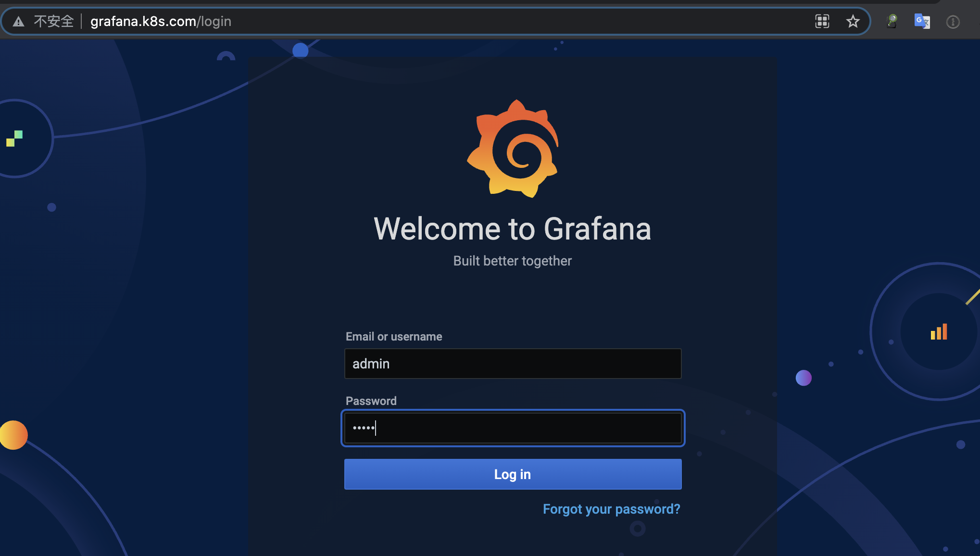Click the key-shaped extension icon in toolbar
The width and height of the screenshot is (980, 556).
point(892,21)
